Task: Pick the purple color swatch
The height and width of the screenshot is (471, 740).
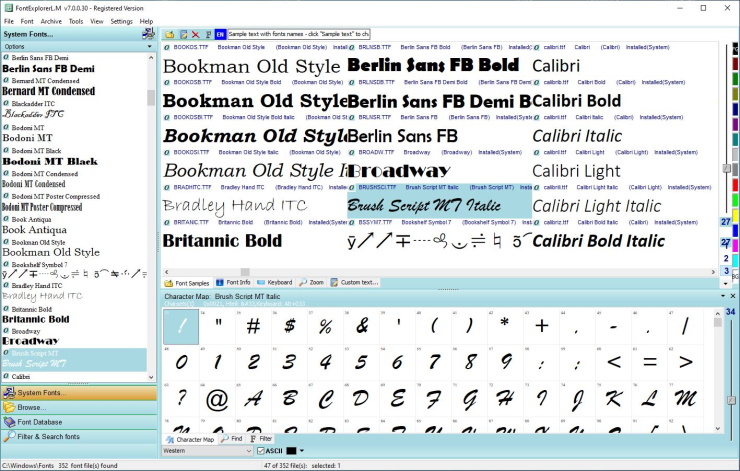Action: (x=735, y=124)
